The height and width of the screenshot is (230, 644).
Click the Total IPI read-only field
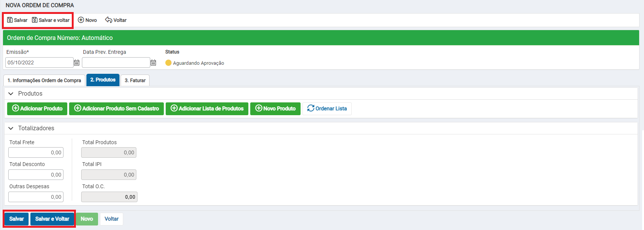tap(109, 175)
